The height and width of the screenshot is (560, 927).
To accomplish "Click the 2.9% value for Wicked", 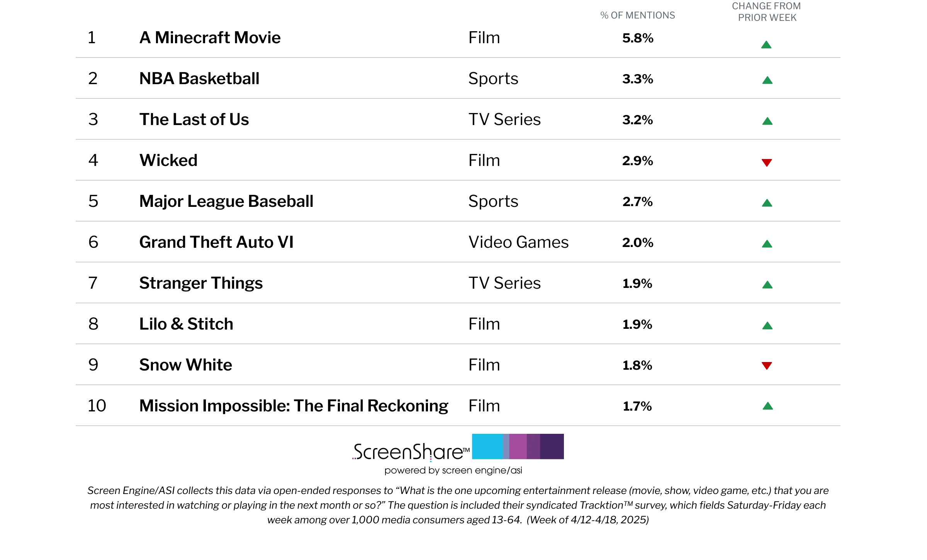I will [638, 161].
